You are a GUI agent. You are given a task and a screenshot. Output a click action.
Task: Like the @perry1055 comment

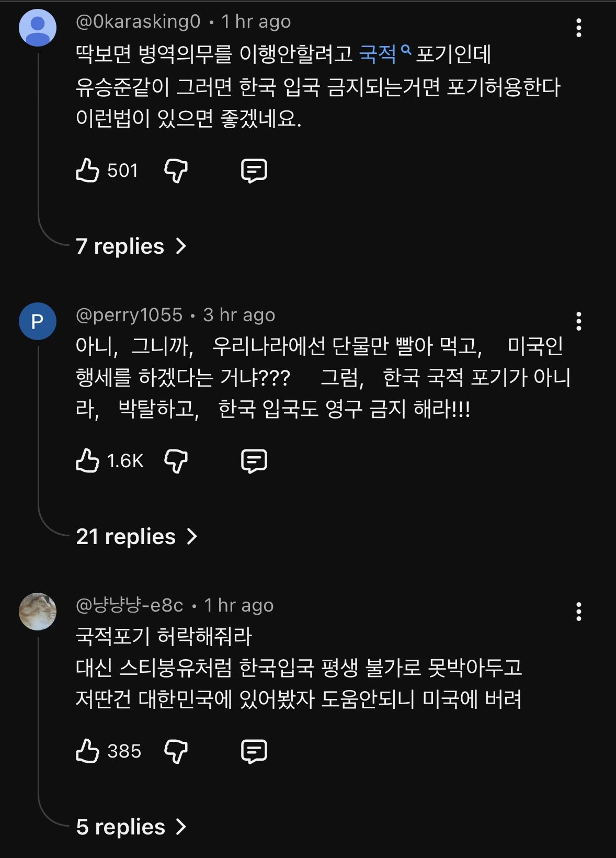coord(88,461)
